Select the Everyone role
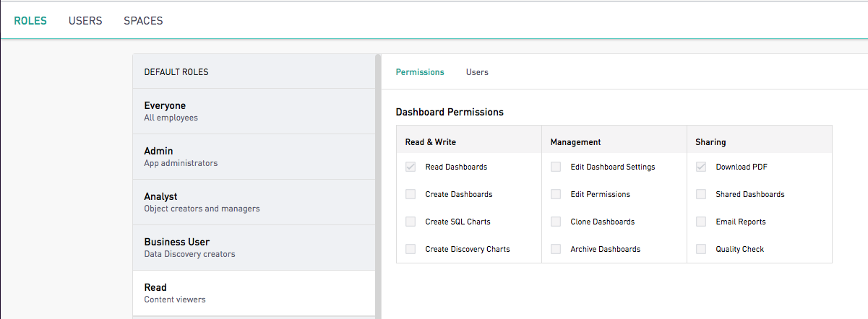This screenshot has width=868, height=319. (254, 111)
